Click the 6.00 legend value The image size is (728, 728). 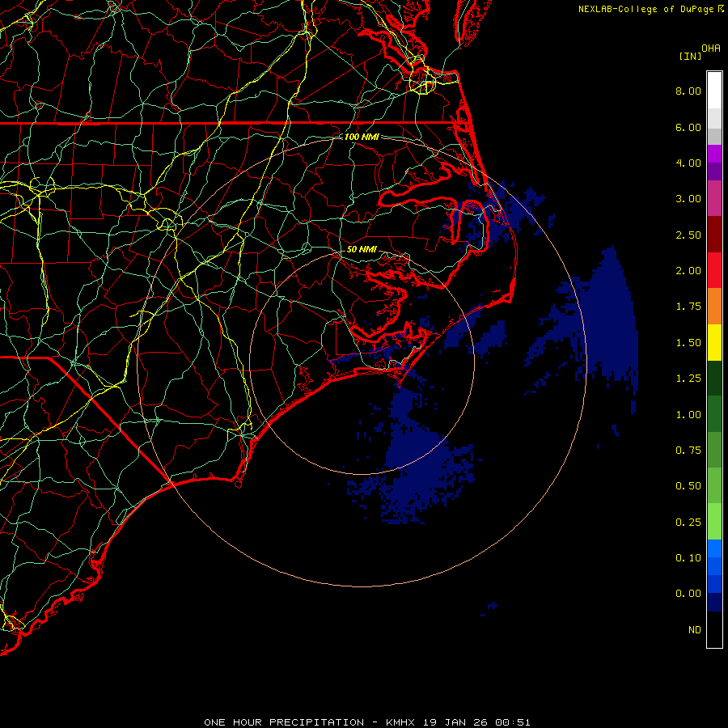(688, 127)
